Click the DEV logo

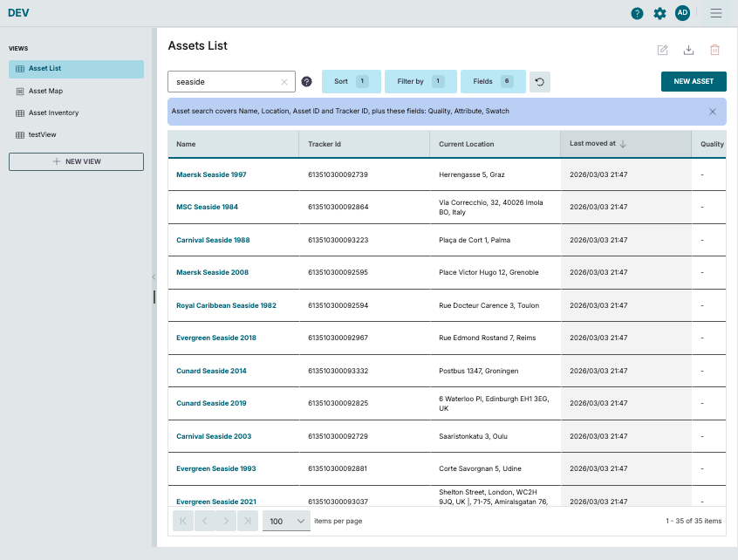click(18, 13)
